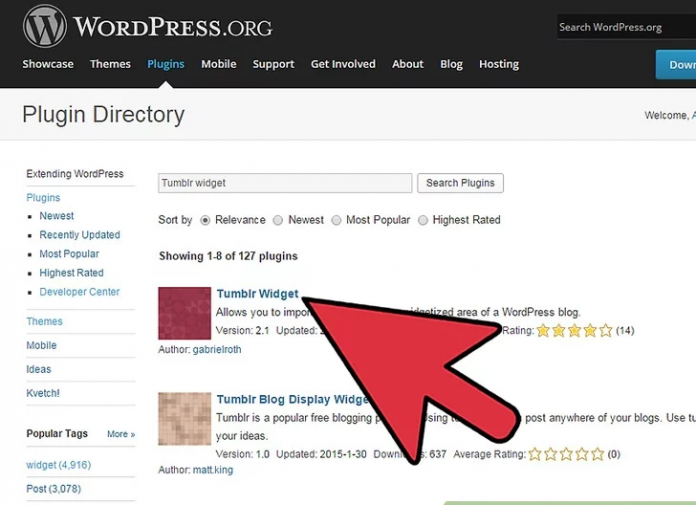
Task: Select the Newest sort radio button
Action: tap(279, 220)
